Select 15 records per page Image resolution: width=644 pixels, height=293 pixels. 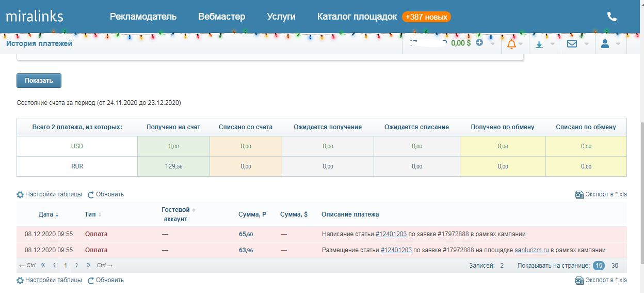coord(599,266)
